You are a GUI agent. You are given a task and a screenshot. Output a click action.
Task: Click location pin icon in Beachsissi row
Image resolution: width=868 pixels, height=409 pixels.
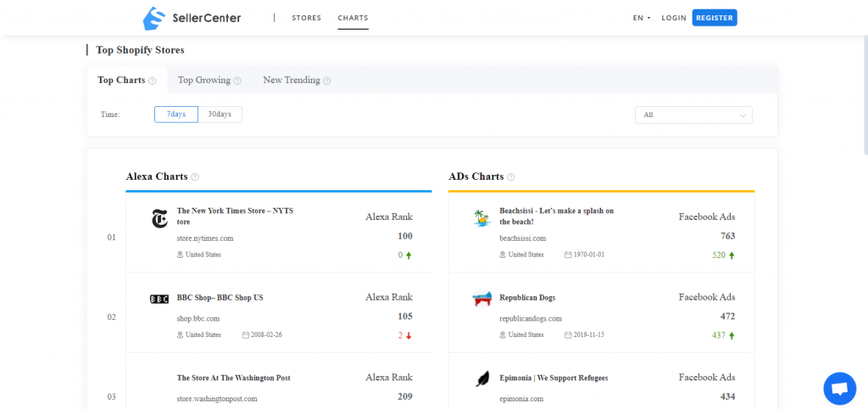(503, 255)
